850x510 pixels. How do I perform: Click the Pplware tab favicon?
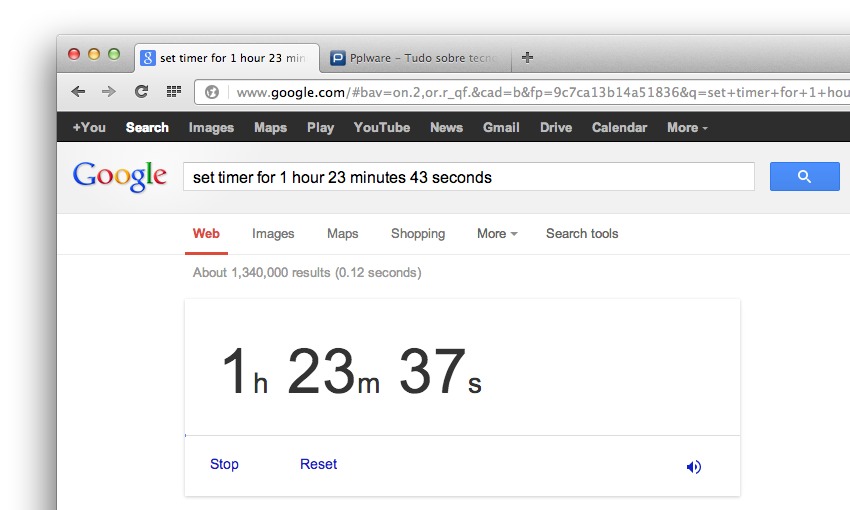(337, 57)
